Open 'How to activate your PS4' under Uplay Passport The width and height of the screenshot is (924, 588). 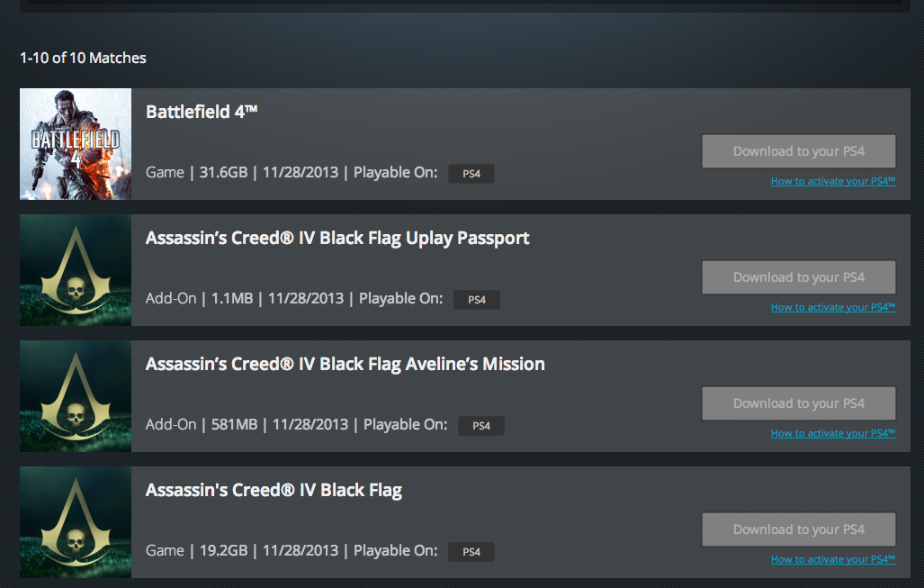click(x=832, y=307)
